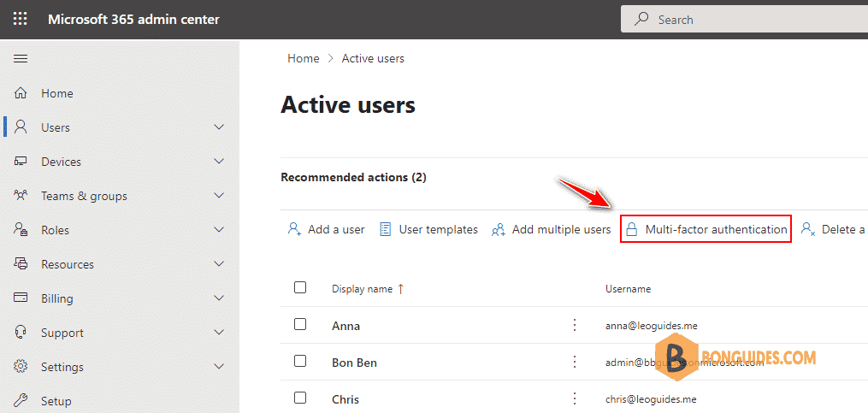
Task: Click the Multi-factor authentication lock icon
Action: [632, 230]
